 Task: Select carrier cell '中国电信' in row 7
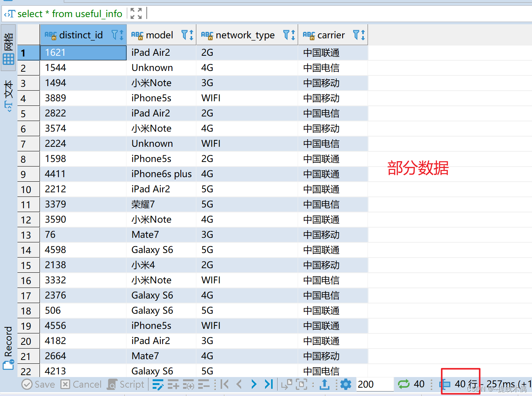point(333,144)
